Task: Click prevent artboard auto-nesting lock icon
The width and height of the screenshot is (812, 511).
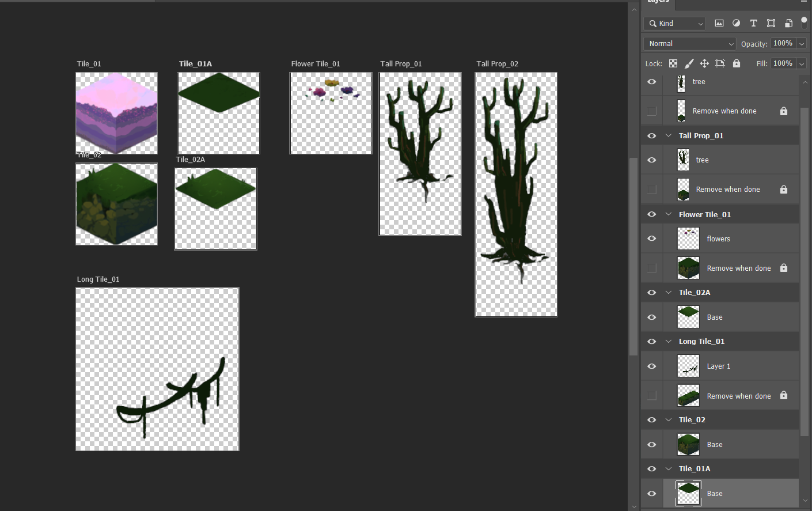Action: (x=720, y=63)
